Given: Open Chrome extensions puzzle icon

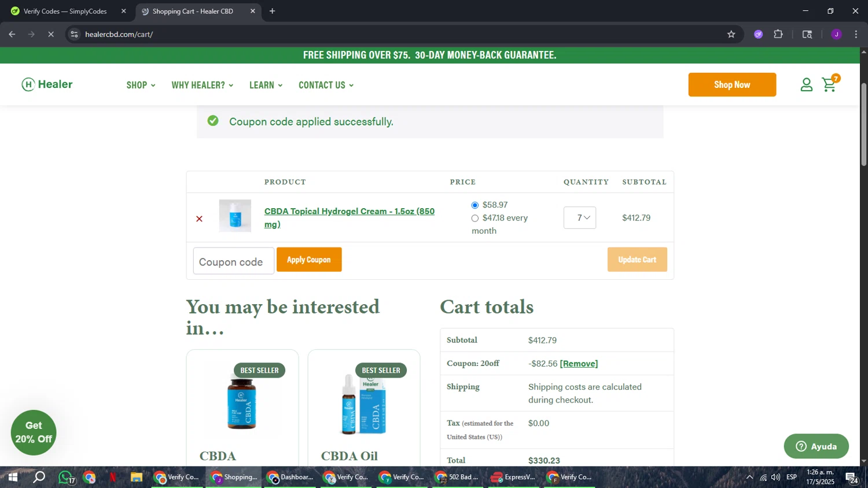Looking at the screenshot, I should coord(778,34).
